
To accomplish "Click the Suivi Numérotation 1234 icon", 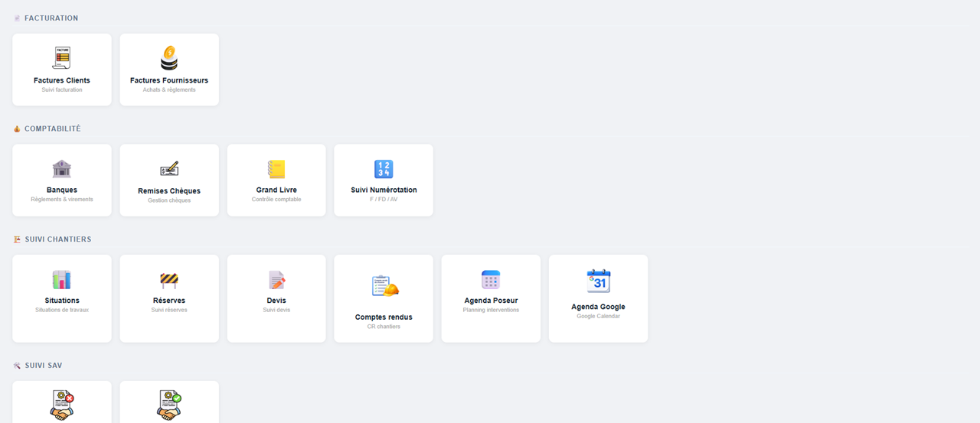I will 384,169.
